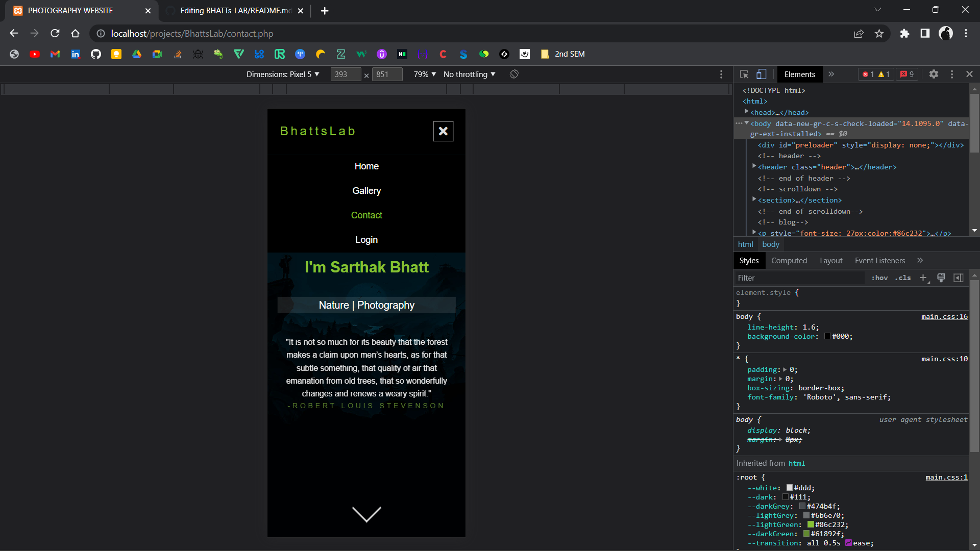This screenshot has width=980, height=551.
Task: Go to browser home page icon
Action: (x=76, y=34)
